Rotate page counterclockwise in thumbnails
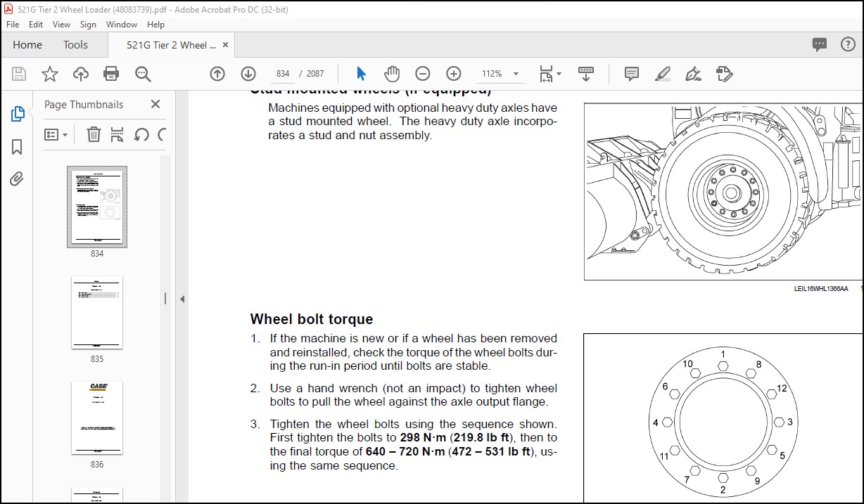Viewport: 864px width, 504px height. [x=141, y=134]
